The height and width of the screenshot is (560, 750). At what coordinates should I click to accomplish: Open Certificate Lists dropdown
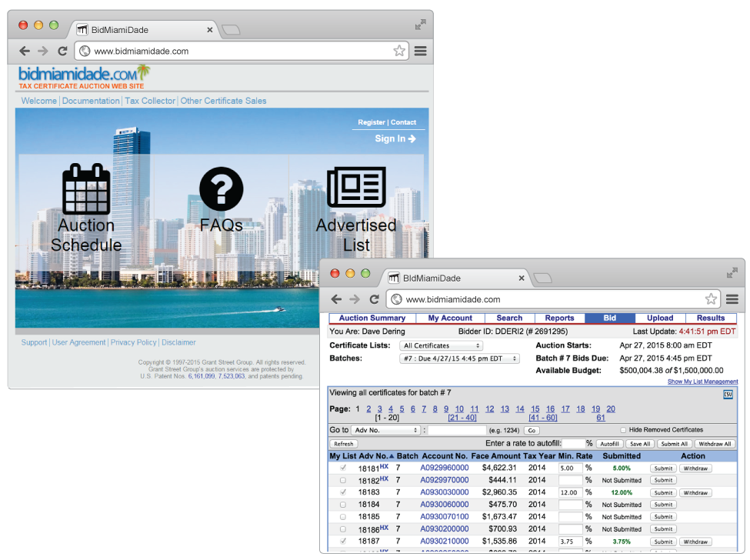pyautogui.click(x=441, y=345)
